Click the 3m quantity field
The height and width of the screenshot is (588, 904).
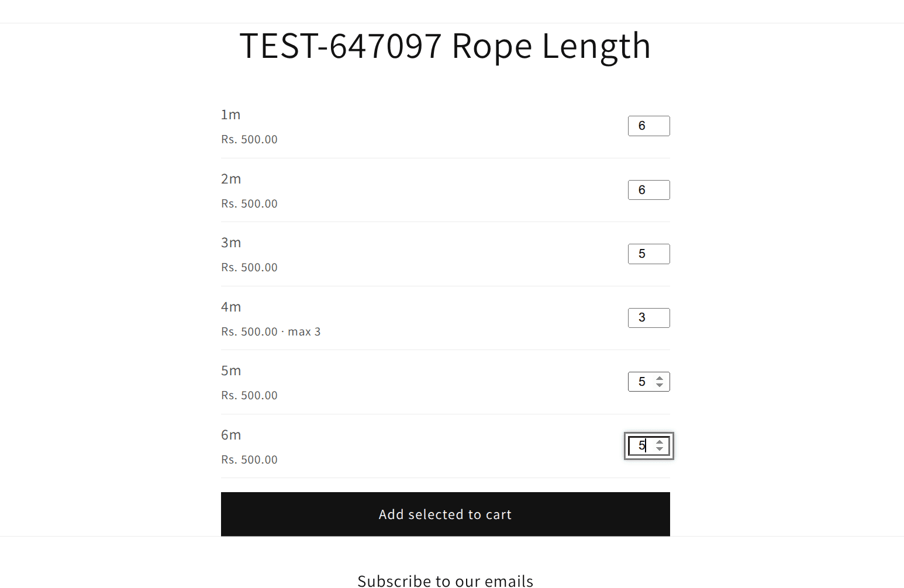point(649,254)
